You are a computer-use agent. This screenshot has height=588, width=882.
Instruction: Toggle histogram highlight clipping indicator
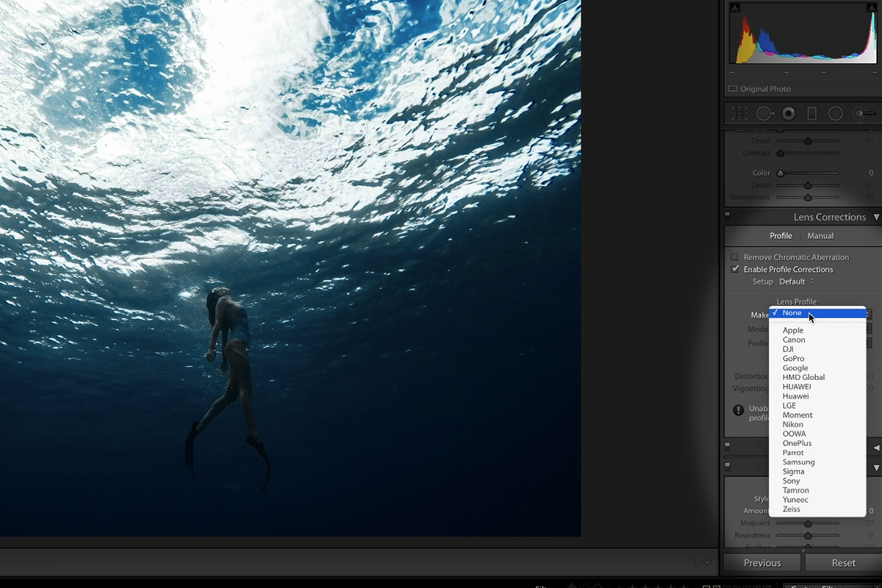pos(872,8)
